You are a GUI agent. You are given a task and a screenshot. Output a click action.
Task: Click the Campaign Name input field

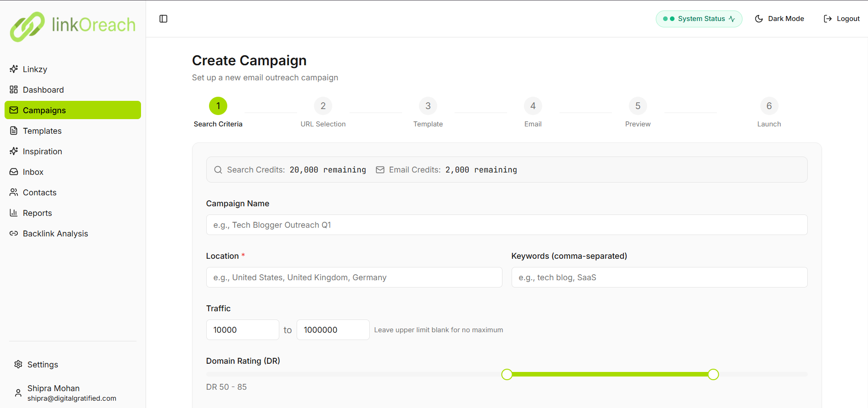[507, 225]
